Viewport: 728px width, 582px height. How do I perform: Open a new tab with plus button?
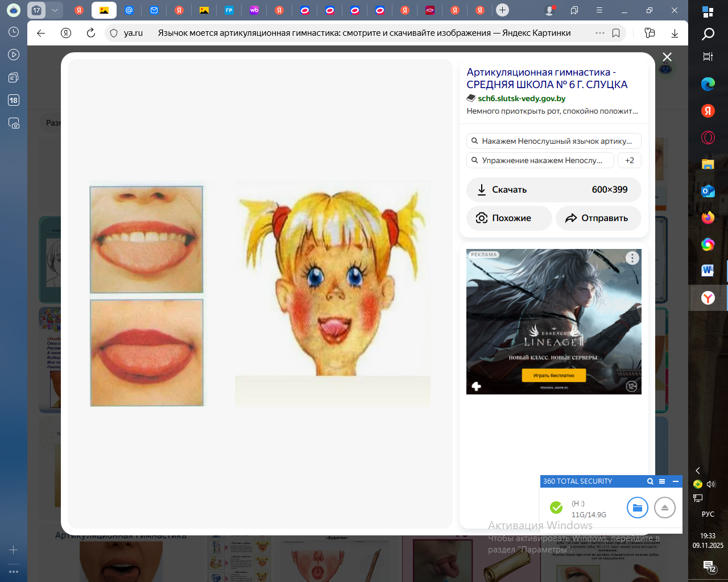tap(502, 10)
